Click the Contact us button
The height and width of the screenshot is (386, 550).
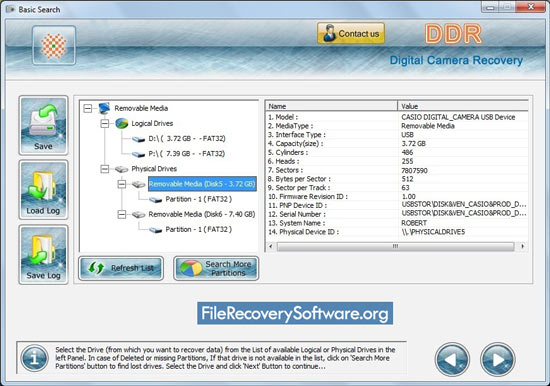click(351, 34)
